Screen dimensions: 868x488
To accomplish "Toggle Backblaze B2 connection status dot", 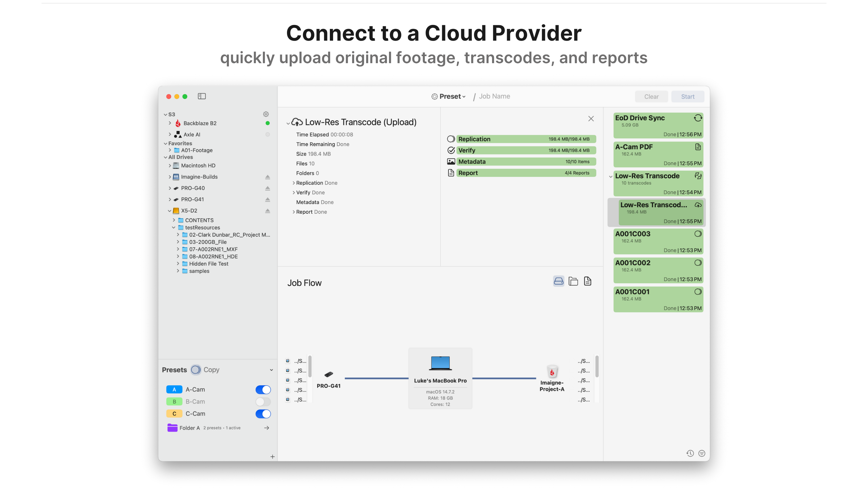I will click(x=267, y=123).
